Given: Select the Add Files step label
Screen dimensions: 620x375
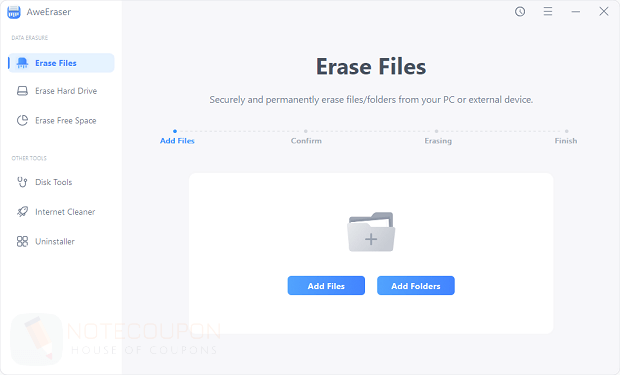Looking at the screenshot, I should [177, 141].
